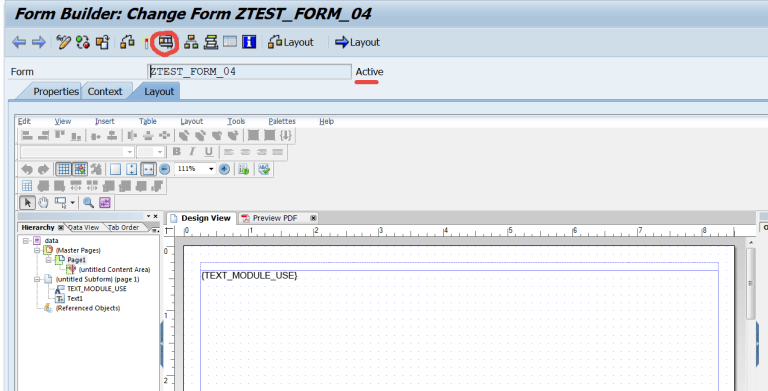
Task: Select the Zoom magnifier tool
Action: [x=88, y=202]
